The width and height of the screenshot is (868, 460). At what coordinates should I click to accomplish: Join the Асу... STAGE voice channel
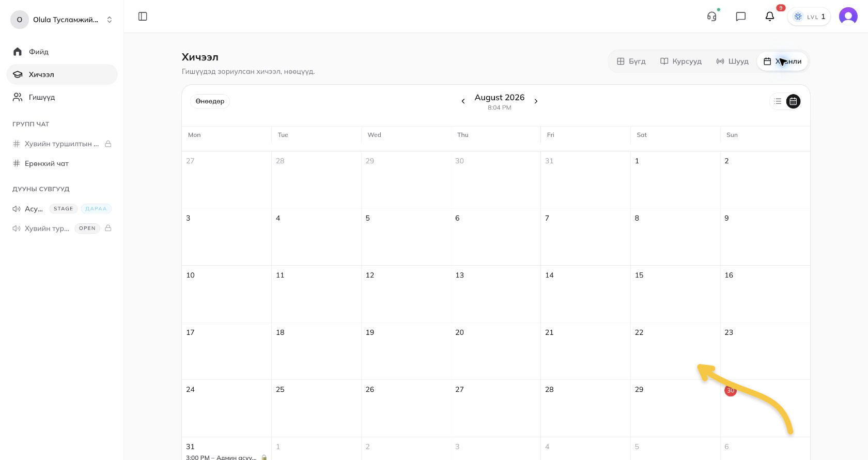[x=62, y=209]
